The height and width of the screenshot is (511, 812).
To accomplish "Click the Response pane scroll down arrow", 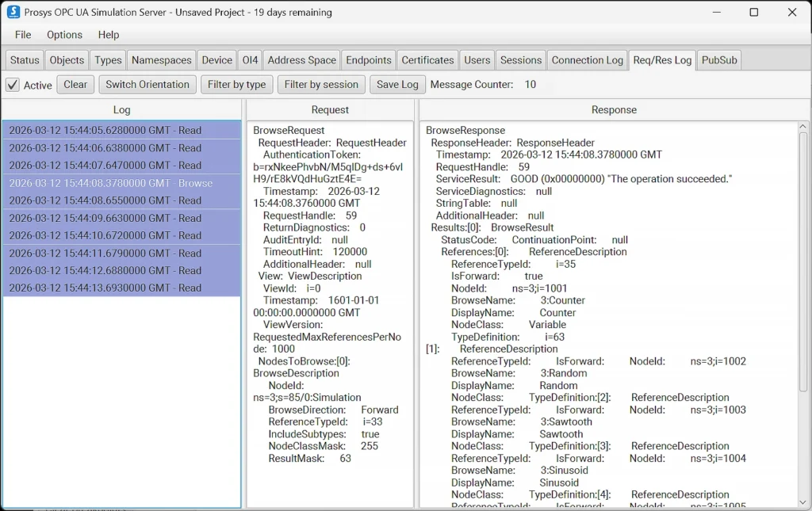I will (803, 501).
